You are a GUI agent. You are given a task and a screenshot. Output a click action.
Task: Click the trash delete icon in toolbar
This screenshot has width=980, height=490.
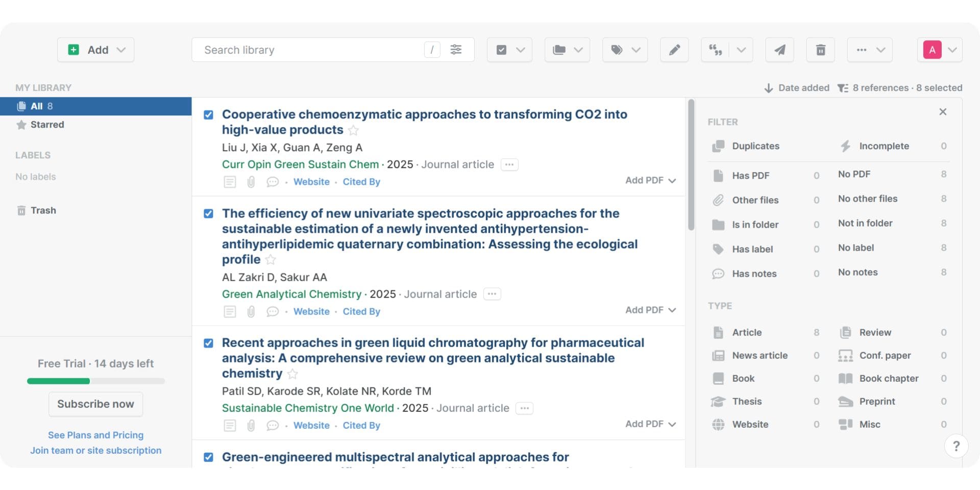820,50
